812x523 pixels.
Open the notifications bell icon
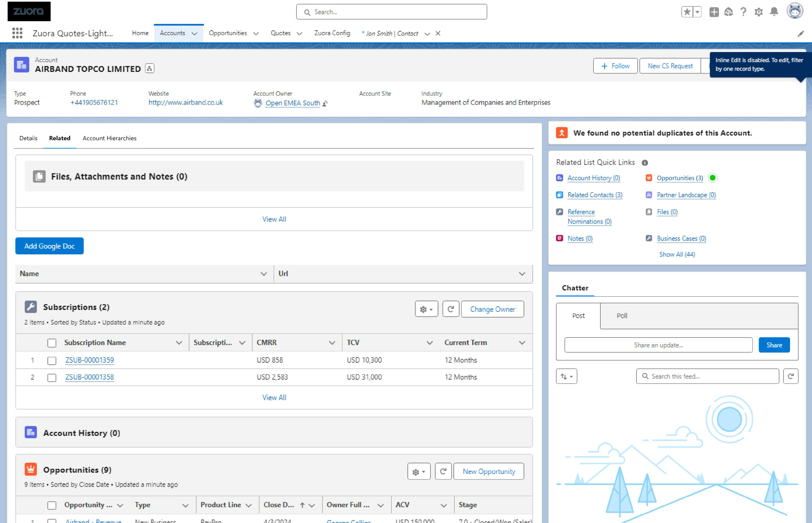pos(774,12)
